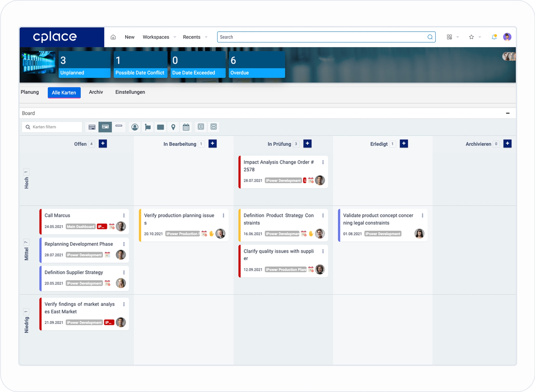Add a card to the Offen column
The image size is (535, 392).
coord(103,144)
